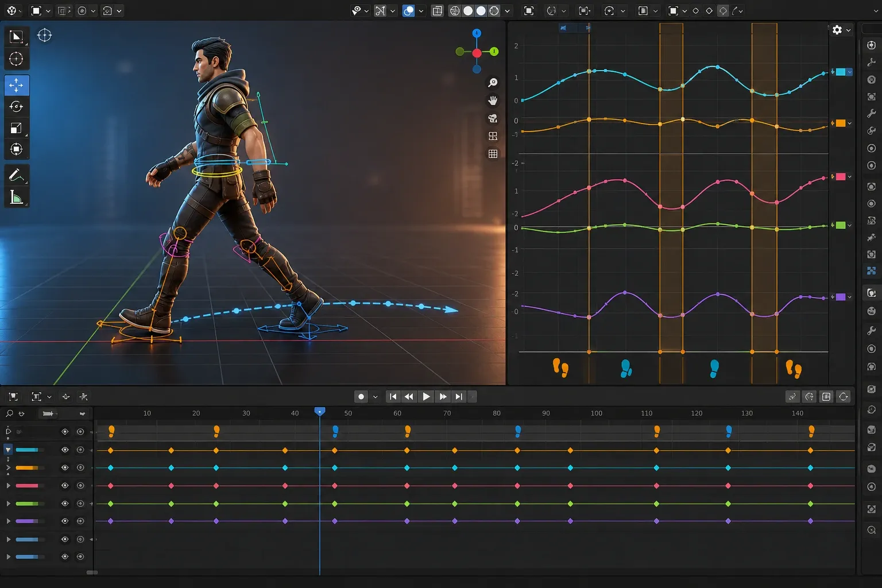Play the animation

point(426,397)
